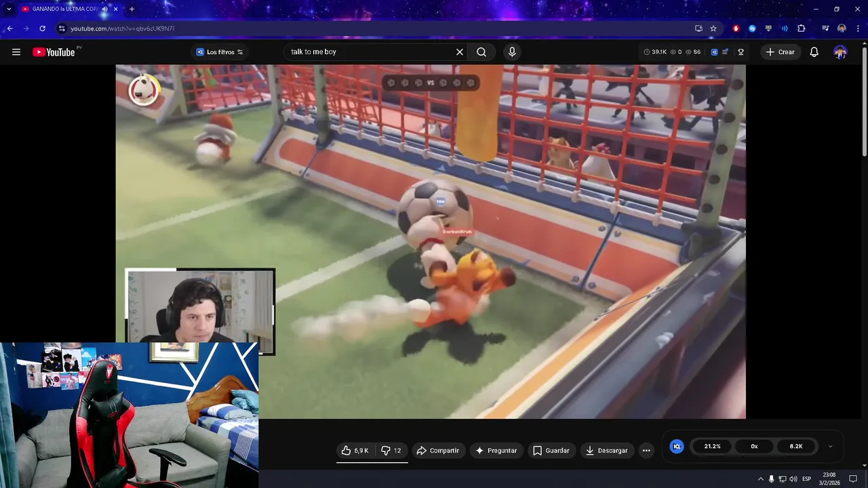Image resolution: width=868 pixels, height=488 pixels.
Task: Open the Chrome profile avatar
Action: point(842,28)
